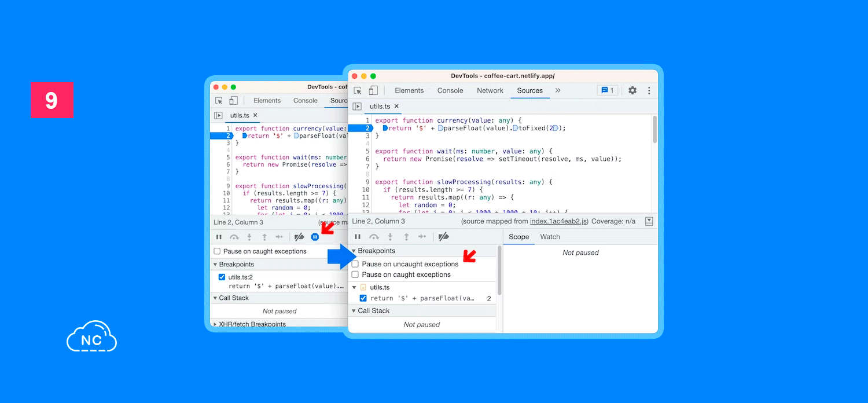868x403 pixels.
Task: Close utils.ts tab in back window
Action: [x=255, y=115]
